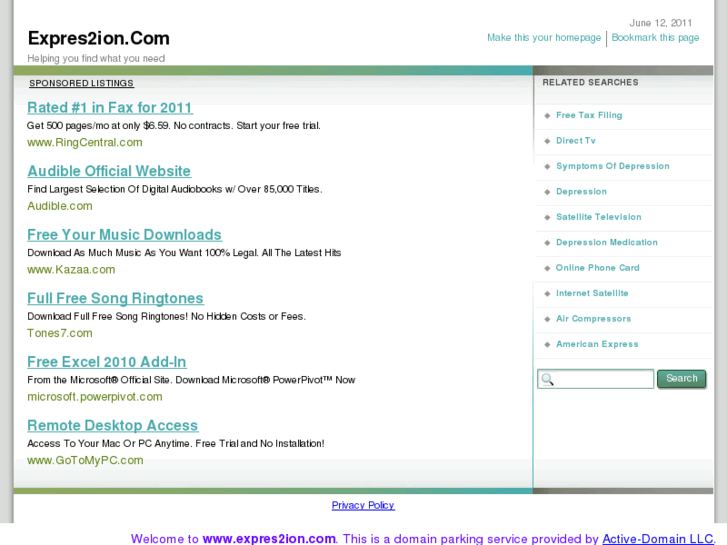Click bullet icon beside Free Tax Filing
The image size is (727, 545).
(x=547, y=115)
